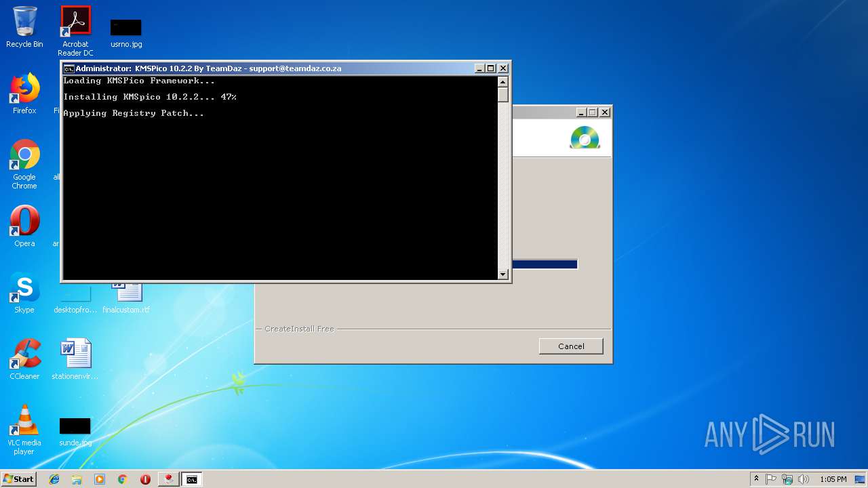The image size is (868, 488).
Task: Launch Opera desktop shortcut
Action: point(24,226)
